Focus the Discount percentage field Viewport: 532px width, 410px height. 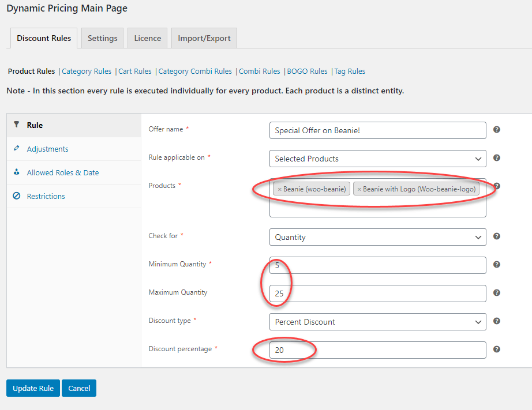[377, 350]
